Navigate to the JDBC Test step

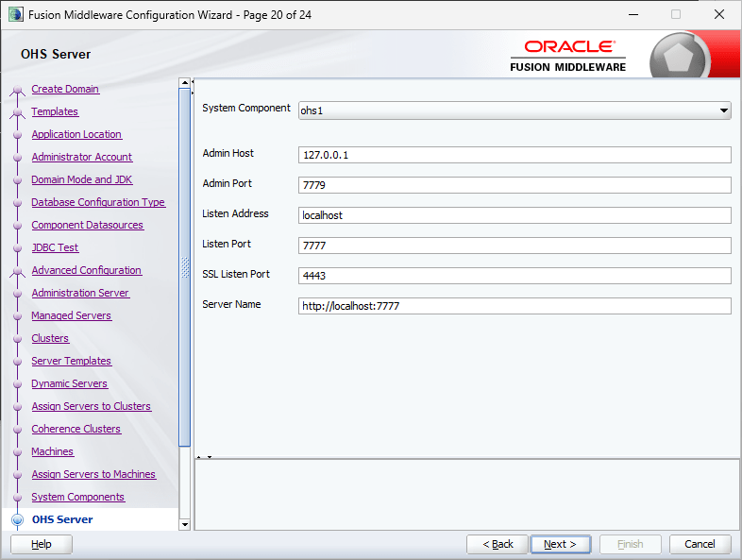(x=55, y=247)
